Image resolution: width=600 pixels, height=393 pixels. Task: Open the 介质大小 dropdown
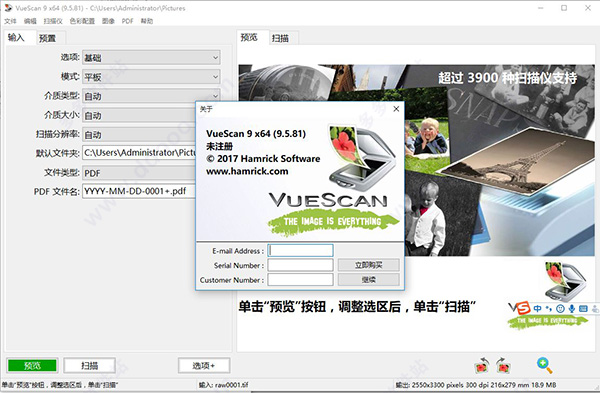(x=139, y=115)
